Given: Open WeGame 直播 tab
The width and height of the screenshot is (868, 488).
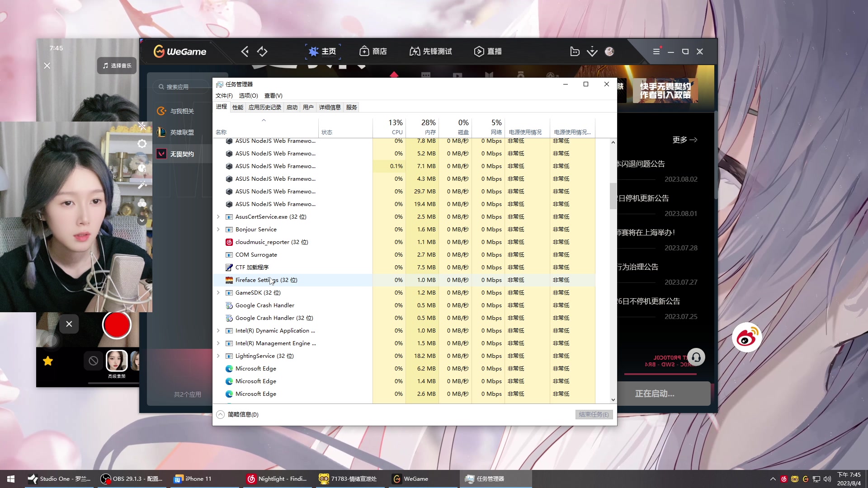Looking at the screenshot, I should point(488,52).
